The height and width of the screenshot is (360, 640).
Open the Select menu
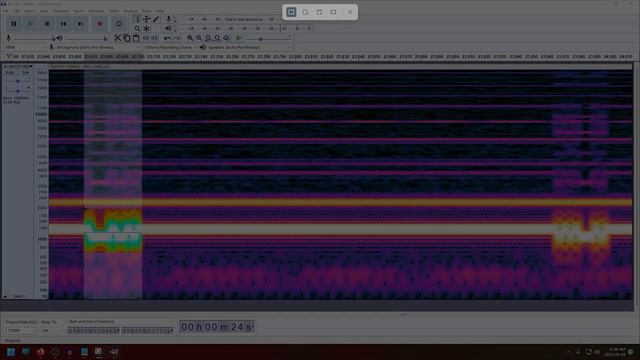30,11
